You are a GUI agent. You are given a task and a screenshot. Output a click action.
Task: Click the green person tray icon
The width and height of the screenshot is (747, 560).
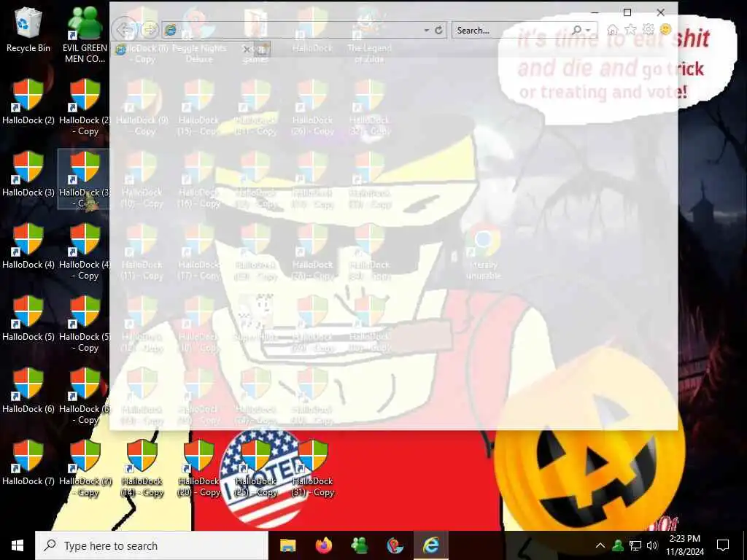[x=618, y=545]
